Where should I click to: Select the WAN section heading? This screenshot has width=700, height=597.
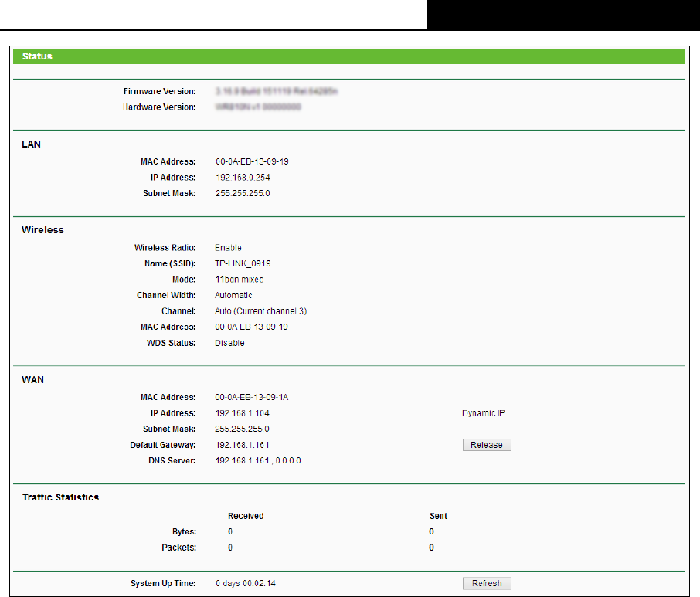click(x=32, y=380)
